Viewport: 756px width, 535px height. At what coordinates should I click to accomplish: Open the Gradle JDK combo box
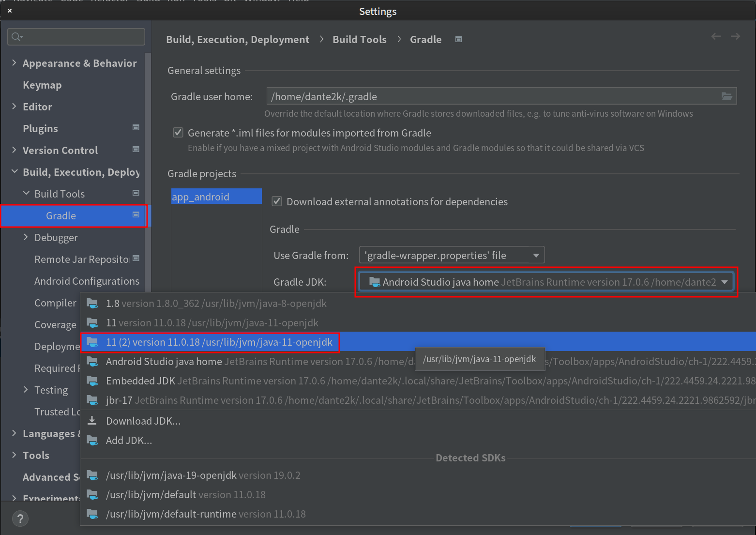point(546,282)
